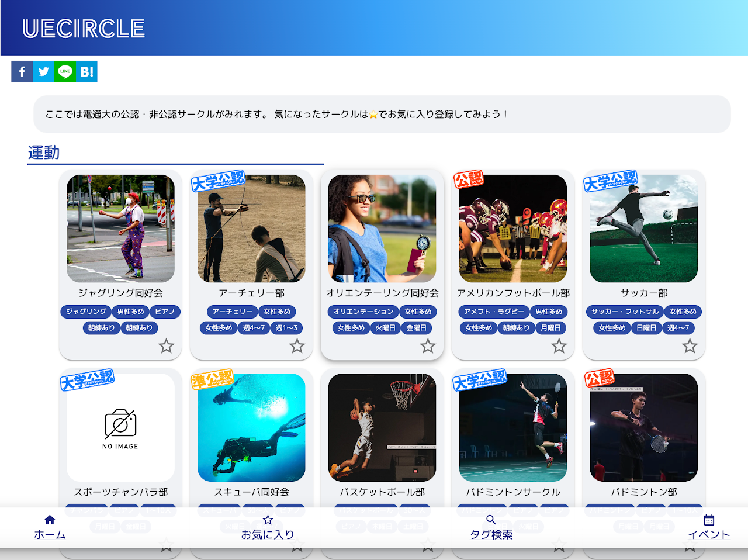Click the LINE share icon

coord(65,71)
